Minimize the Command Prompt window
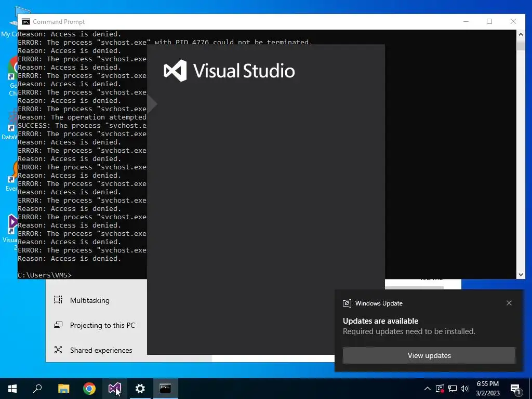 tap(466, 21)
